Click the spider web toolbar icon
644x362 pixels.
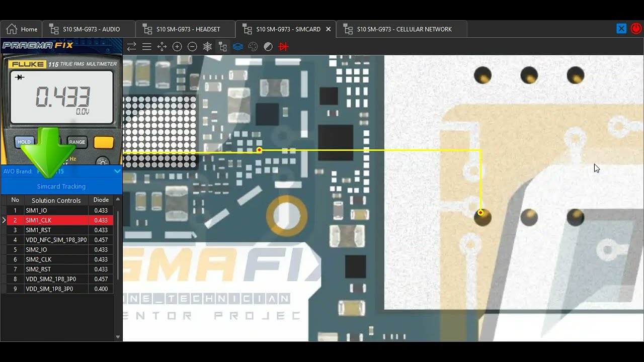(207, 47)
